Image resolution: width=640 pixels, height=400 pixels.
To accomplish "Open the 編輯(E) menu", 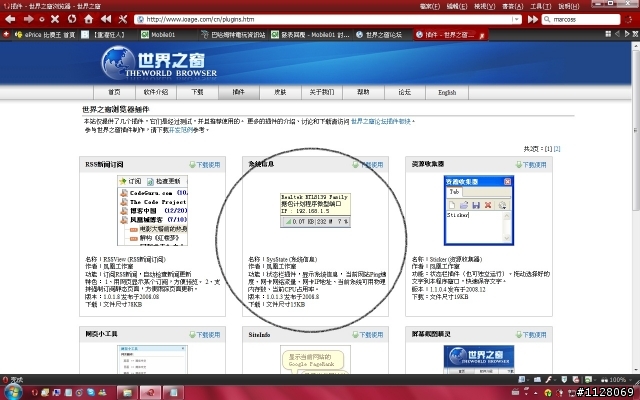I will click(457, 6).
